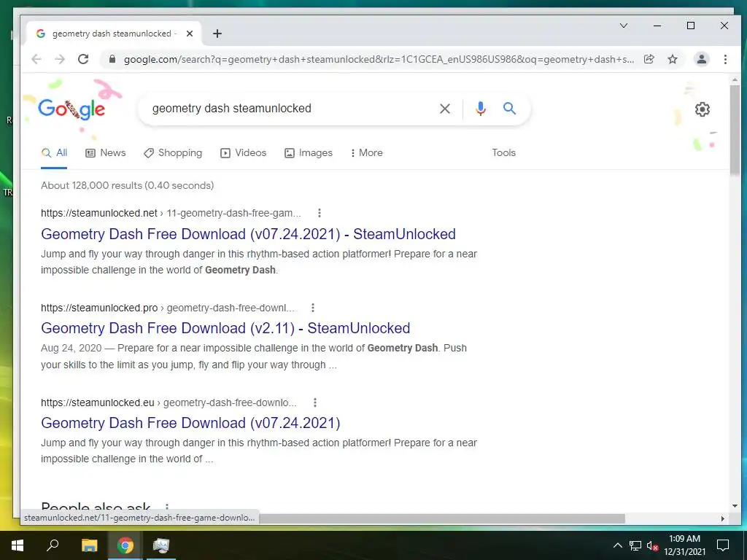
Task: Open options menu for steamunlocked.eu result
Action: [315, 402]
